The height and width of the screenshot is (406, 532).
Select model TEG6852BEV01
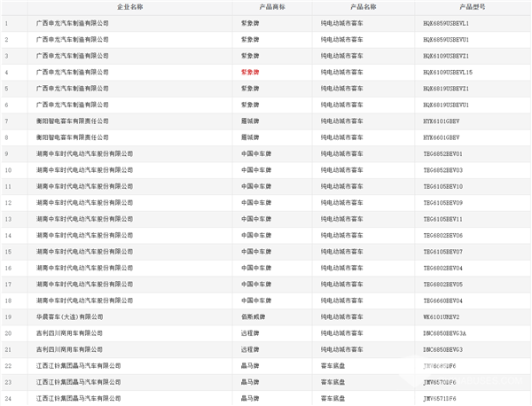click(444, 153)
